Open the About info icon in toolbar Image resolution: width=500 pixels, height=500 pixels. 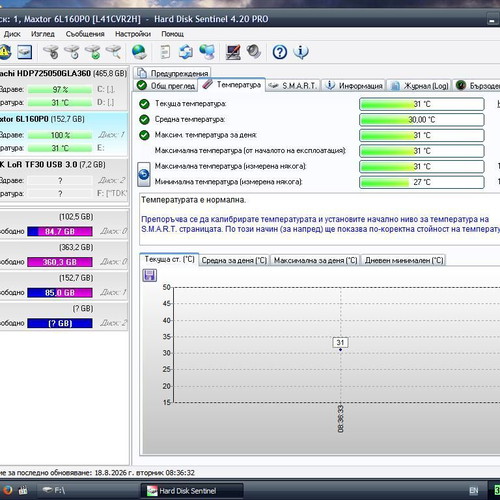(301, 52)
